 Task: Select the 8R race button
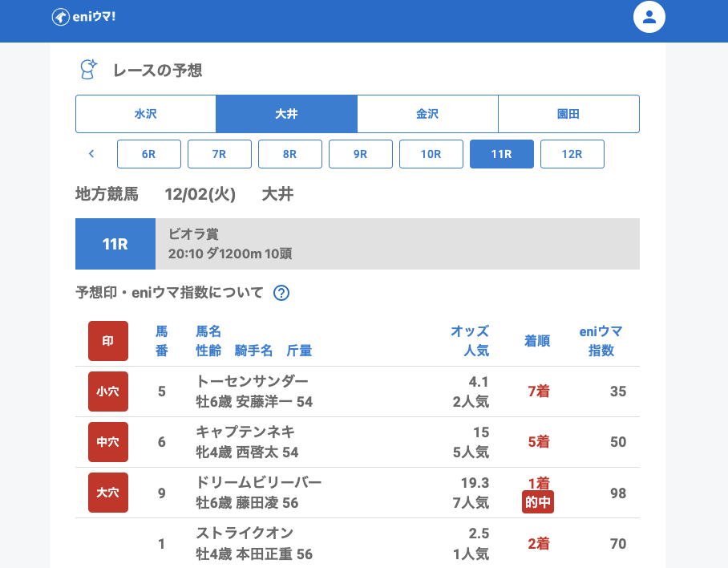tap(290, 154)
